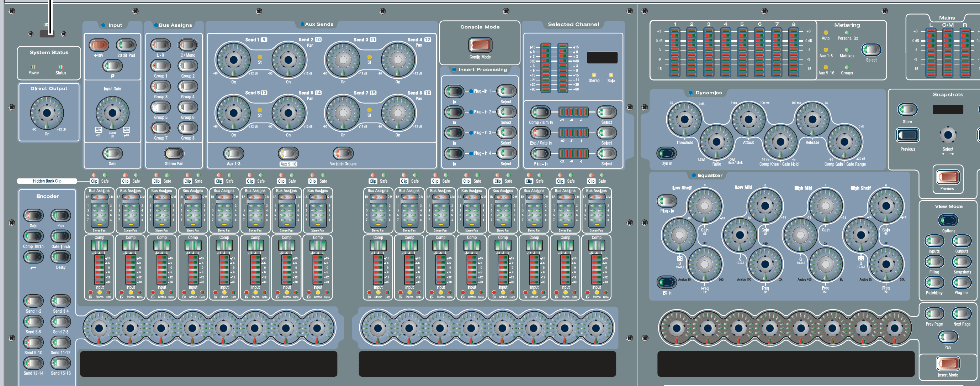The image size is (980, 386).
Task: Toggle the Equalizer Plug-In button
Action: 667,201
